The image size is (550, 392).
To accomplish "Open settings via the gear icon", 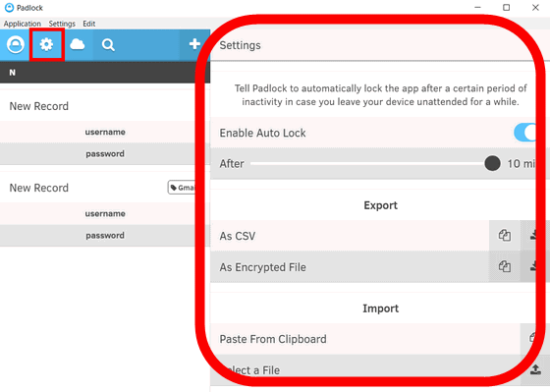I will 46,44.
